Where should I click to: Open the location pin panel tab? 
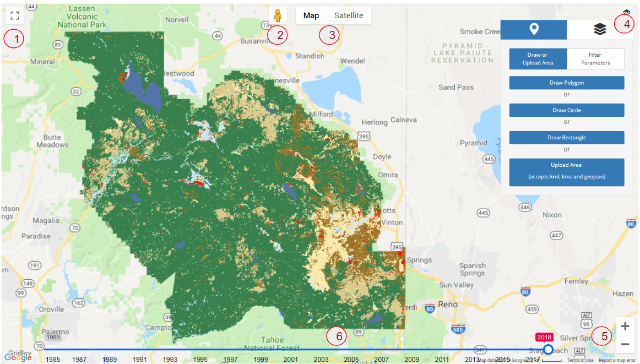(x=534, y=29)
